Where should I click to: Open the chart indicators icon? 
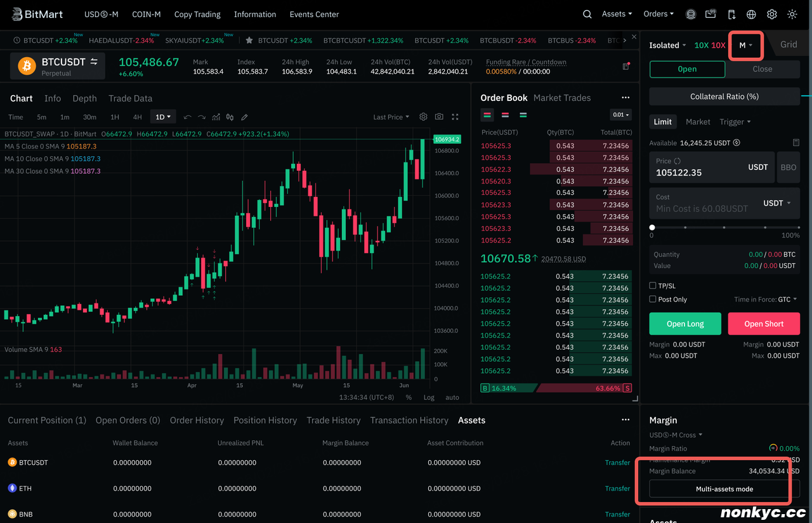216,117
